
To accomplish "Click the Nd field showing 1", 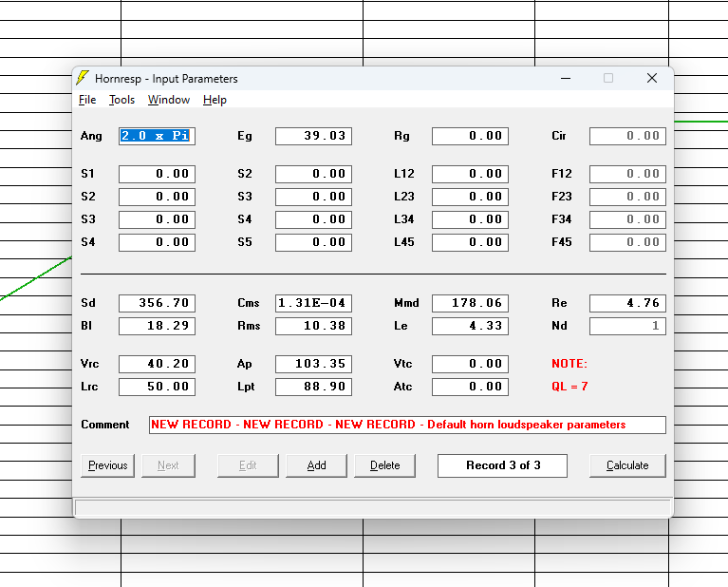I will point(627,326).
